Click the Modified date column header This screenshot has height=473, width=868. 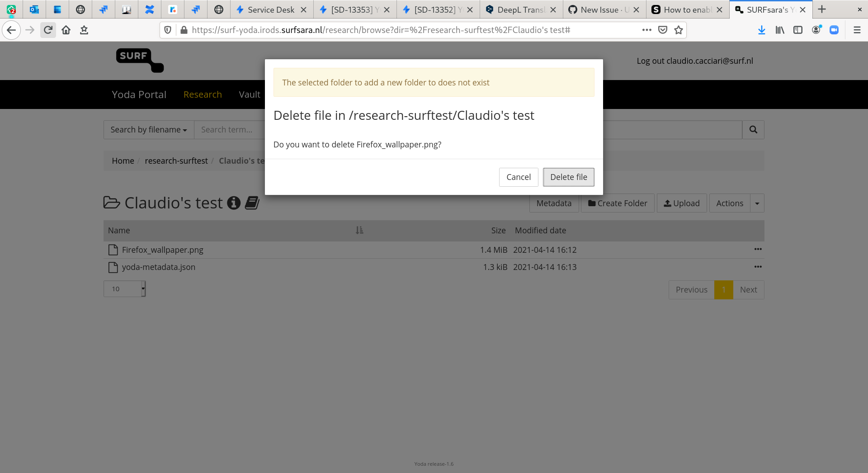[540, 231]
